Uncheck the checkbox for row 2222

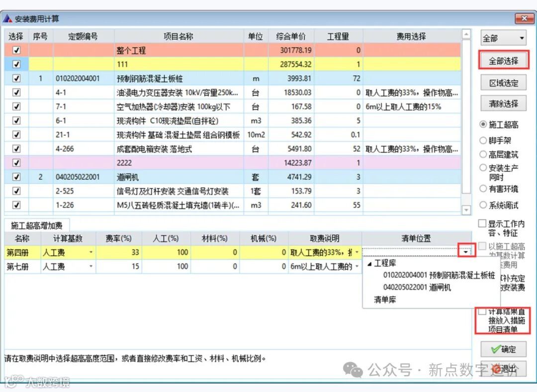[x=16, y=162]
